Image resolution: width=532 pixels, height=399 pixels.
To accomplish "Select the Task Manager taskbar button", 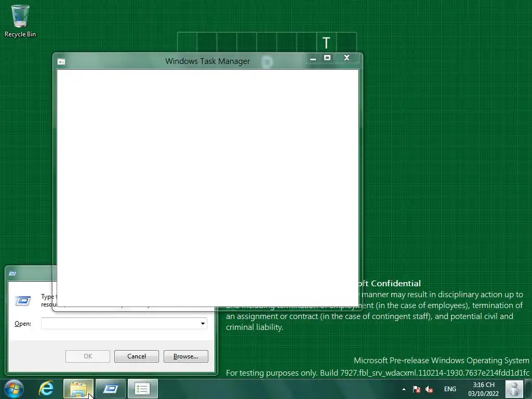I will click(x=142, y=389).
